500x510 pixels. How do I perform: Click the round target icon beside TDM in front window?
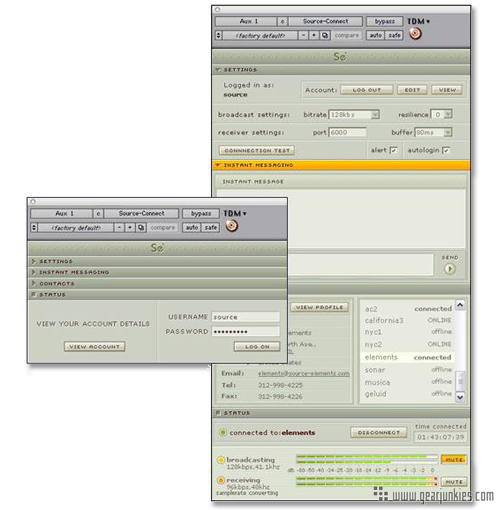(232, 226)
